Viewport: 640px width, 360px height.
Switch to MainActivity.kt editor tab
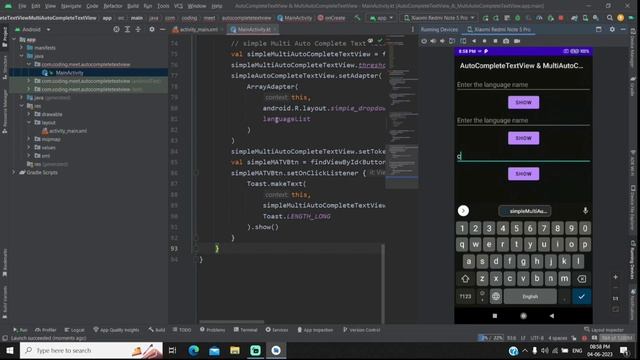pos(254,29)
